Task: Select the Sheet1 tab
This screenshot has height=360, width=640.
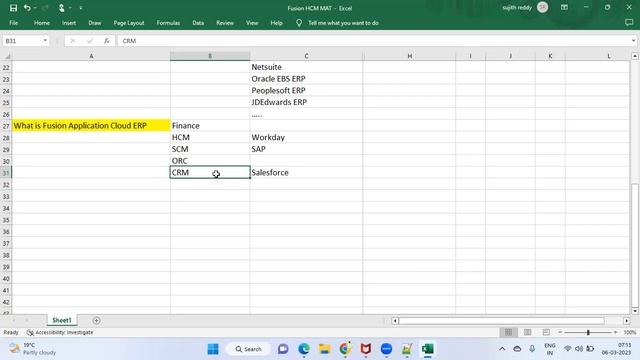Action: pos(62,320)
